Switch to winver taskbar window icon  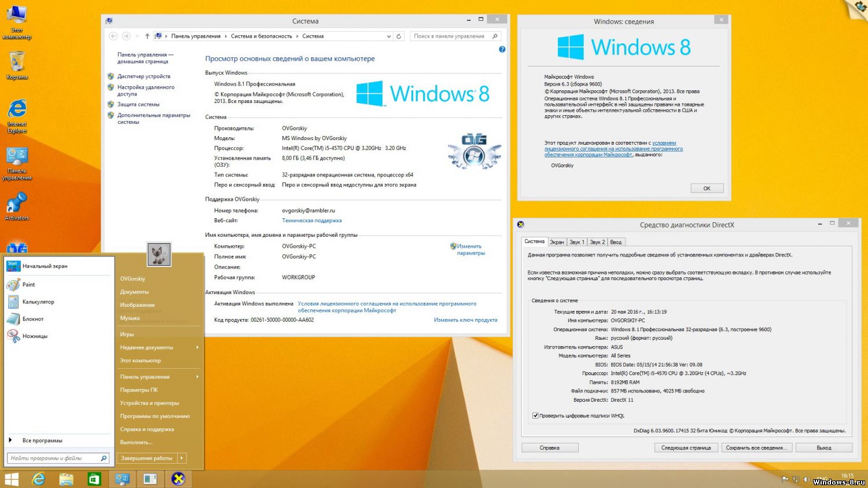[x=150, y=479]
